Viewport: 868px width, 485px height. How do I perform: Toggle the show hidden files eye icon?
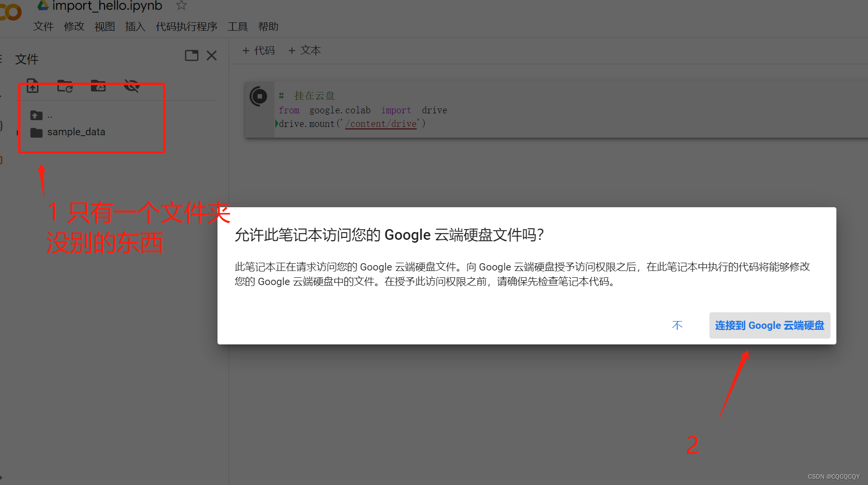[132, 86]
